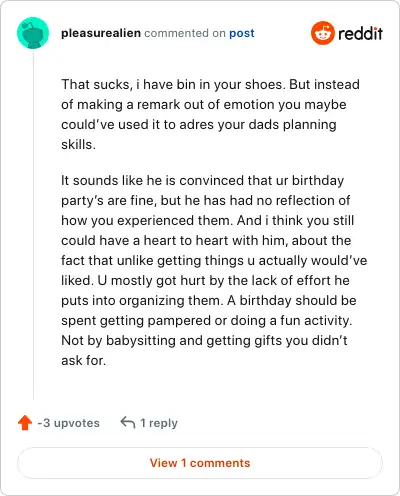Follow the blue "post" link
The image size is (400, 496).
tap(242, 33)
